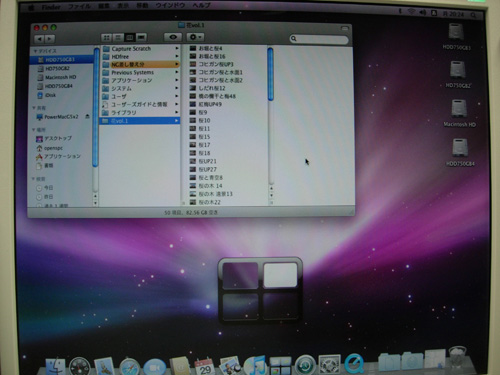Collapse the Devices sidebar section triangle
The height and width of the screenshot is (375, 500).
(x=35, y=51)
